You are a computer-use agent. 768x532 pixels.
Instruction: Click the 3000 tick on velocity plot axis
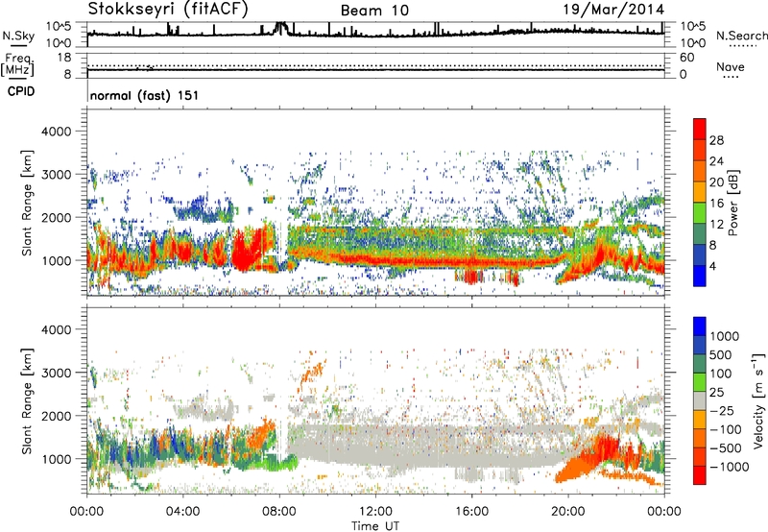point(56,373)
